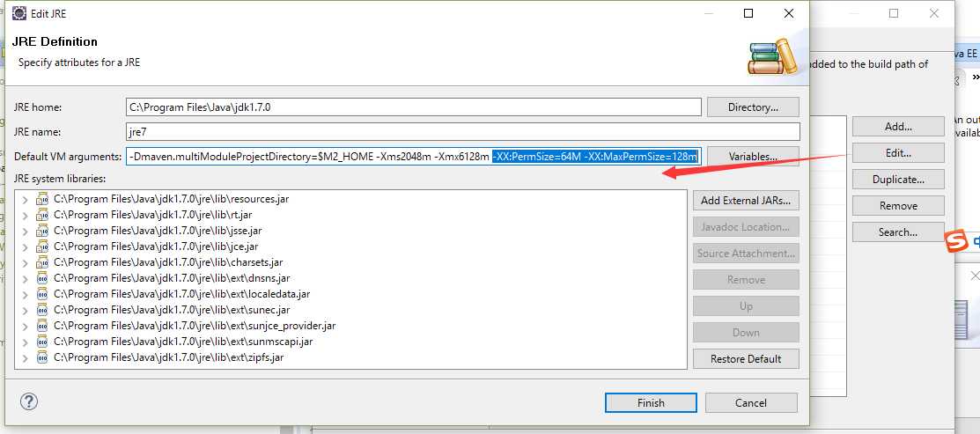The width and height of the screenshot is (980, 434).
Task: Click Search... in the background Preferences window
Action: click(x=898, y=232)
